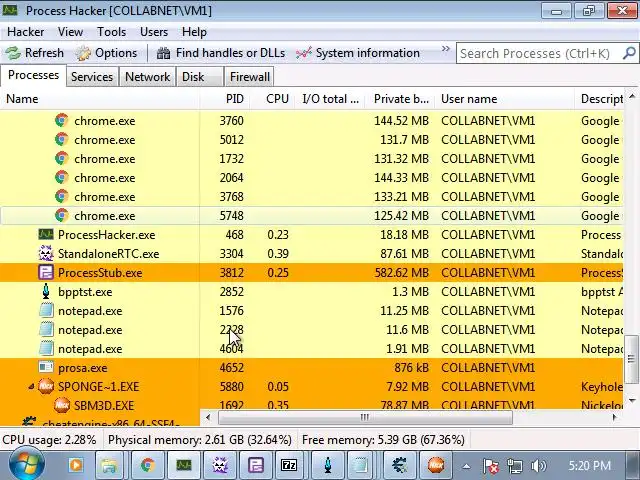640x480 pixels.
Task: Show hidden system tray icons
Action: point(467,466)
